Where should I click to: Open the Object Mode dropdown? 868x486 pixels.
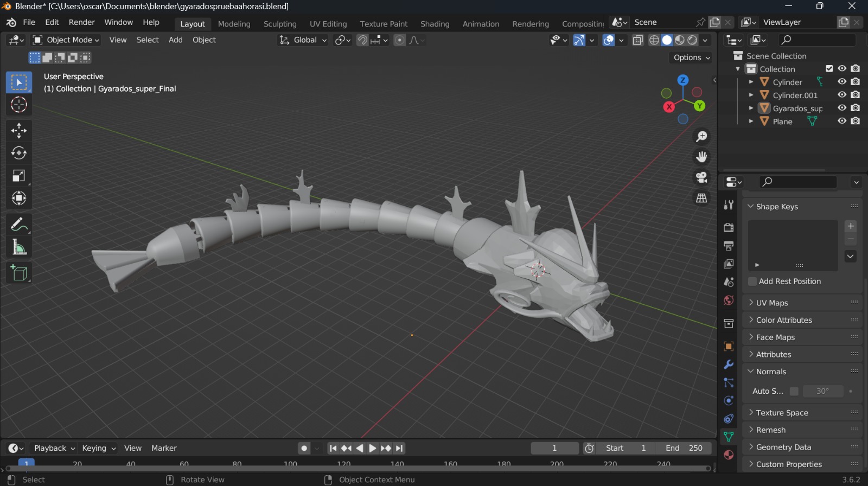pyautogui.click(x=66, y=40)
